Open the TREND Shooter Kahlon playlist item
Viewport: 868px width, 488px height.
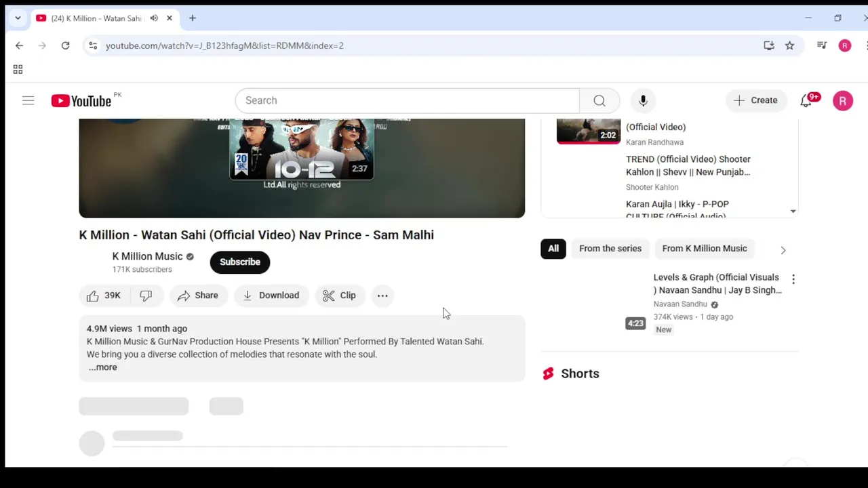688,165
